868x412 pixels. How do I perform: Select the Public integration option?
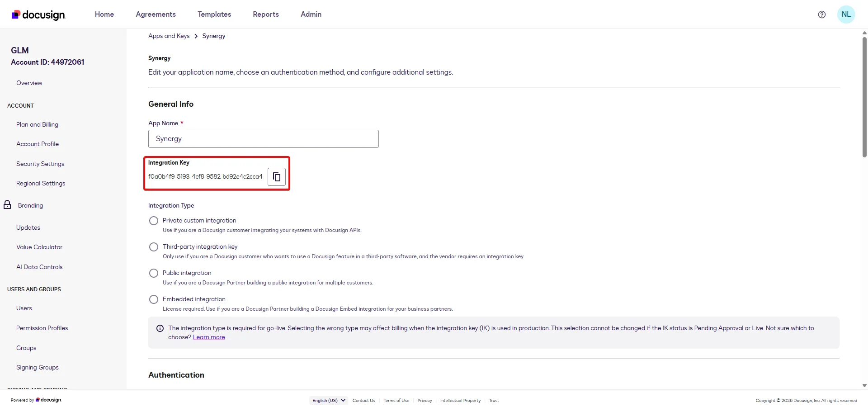coord(153,273)
